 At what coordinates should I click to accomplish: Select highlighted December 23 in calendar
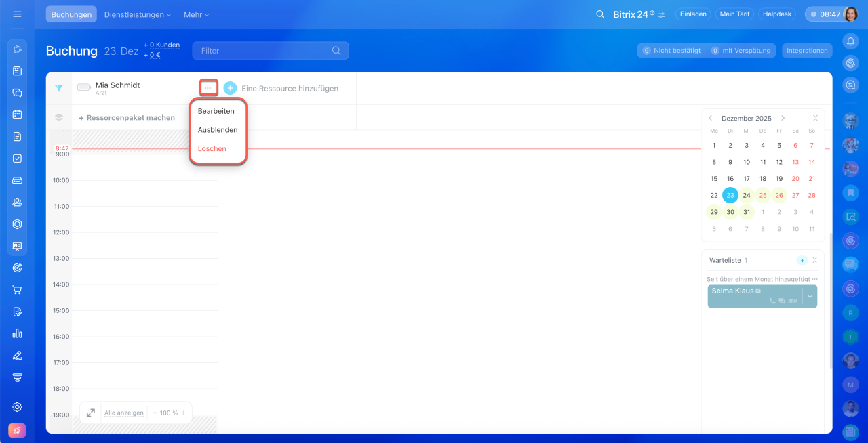coord(730,195)
